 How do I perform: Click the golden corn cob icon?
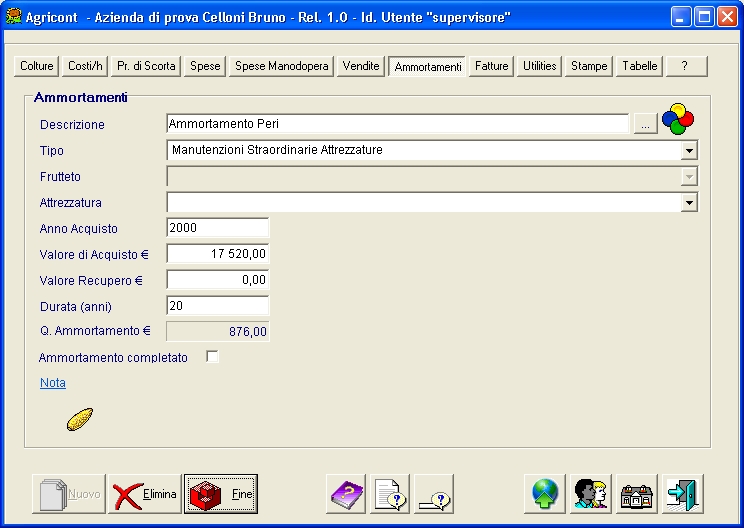click(80, 419)
